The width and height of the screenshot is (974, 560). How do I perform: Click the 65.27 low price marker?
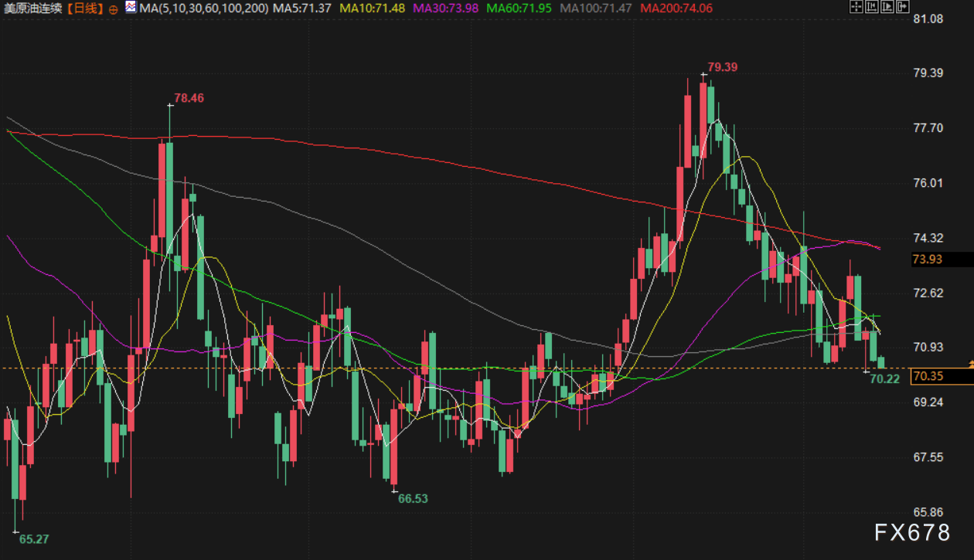33,539
